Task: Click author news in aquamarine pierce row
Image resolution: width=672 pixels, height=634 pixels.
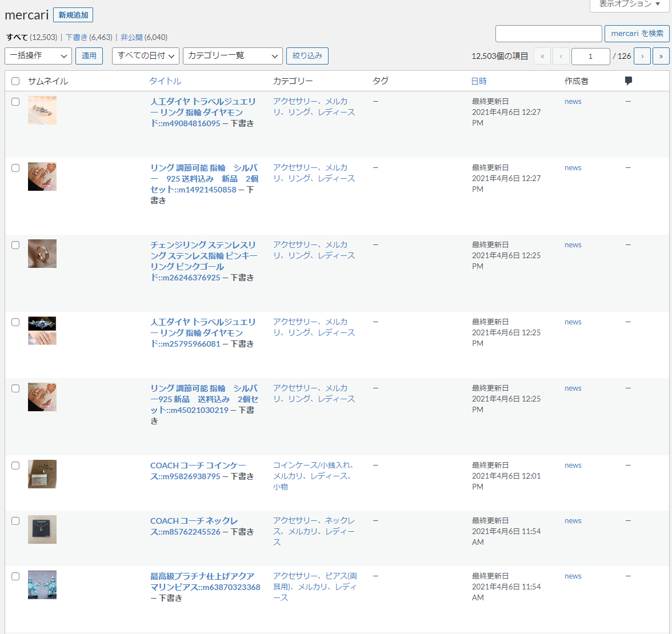Action: coord(573,576)
